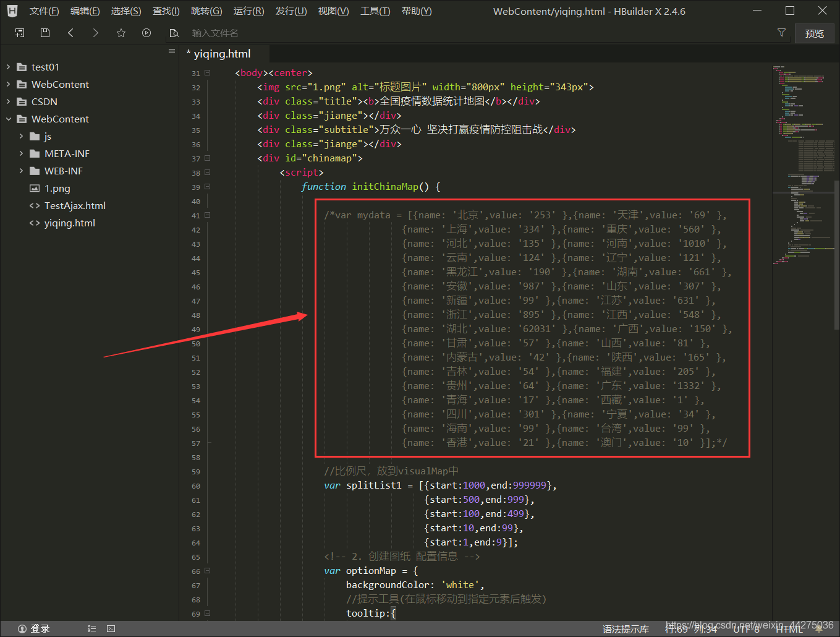The height and width of the screenshot is (637, 840).
Task: Open the 帮助(Y) menu
Action: pyautogui.click(x=417, y=11)
